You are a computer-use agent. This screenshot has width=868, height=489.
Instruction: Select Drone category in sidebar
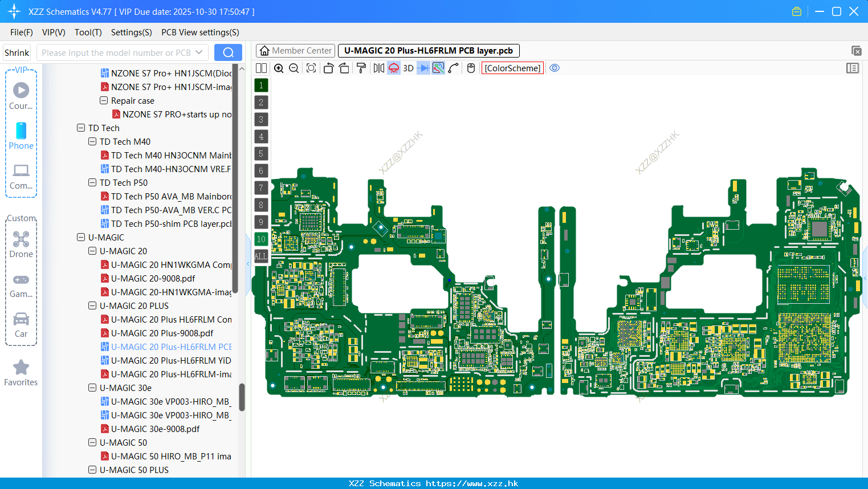tap(21, 244)
